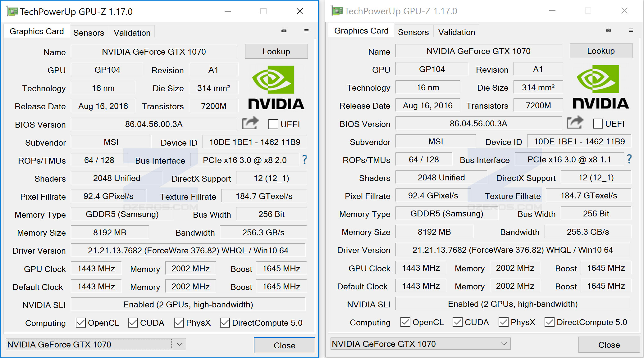The height and width of the screenshot is (358, 644).
Task: Click Release Date Aug 16, 2016 in right window
Action: [x=428, y=106]
